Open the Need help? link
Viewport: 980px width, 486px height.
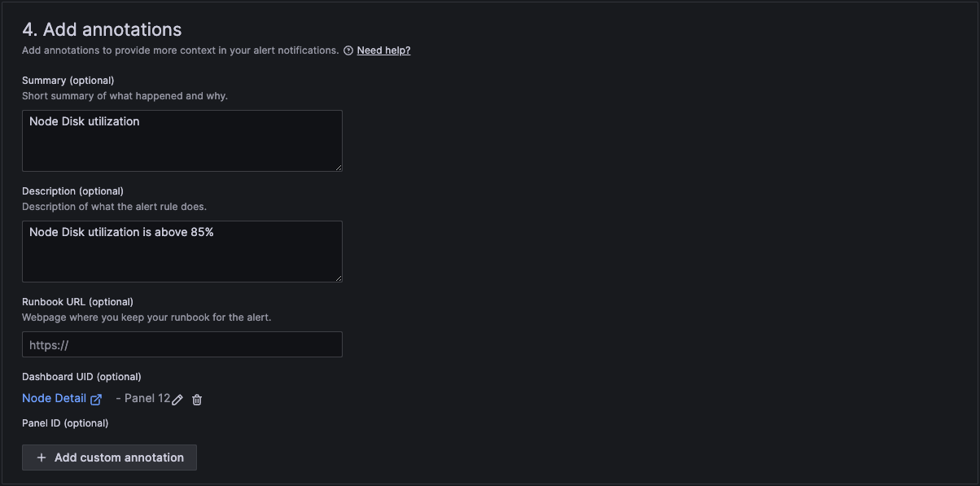coord(383,50)
